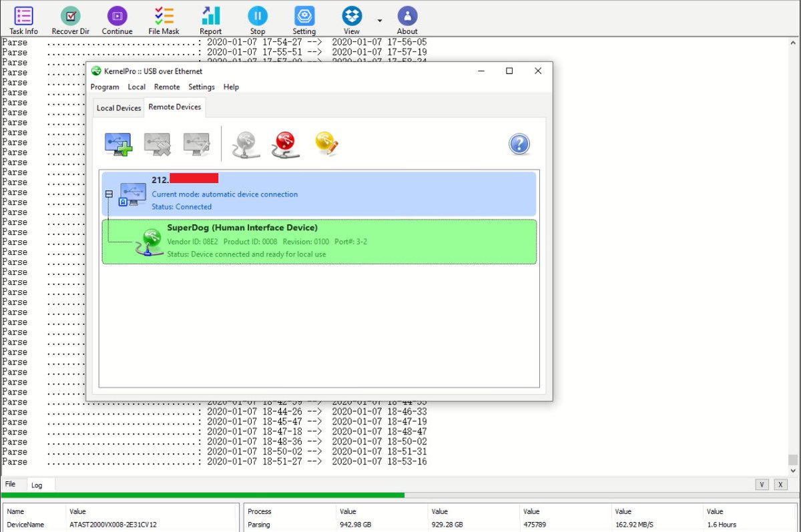Click the yellow edit device icon
This screenshot has width=801, height=532.
327,144
